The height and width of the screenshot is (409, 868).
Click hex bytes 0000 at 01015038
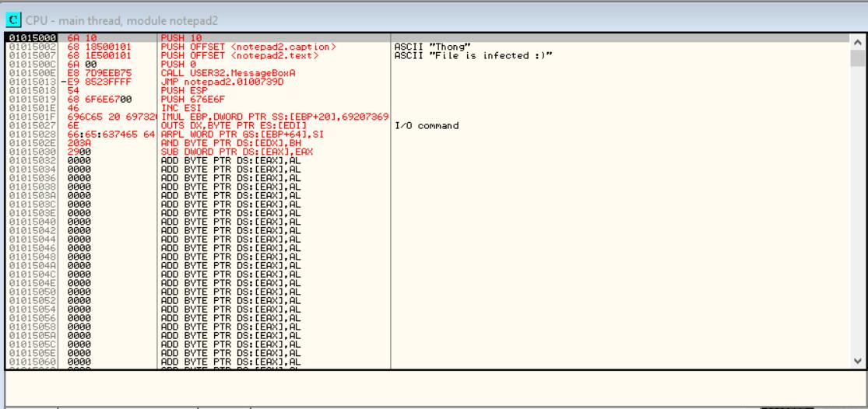pos(79,187)
